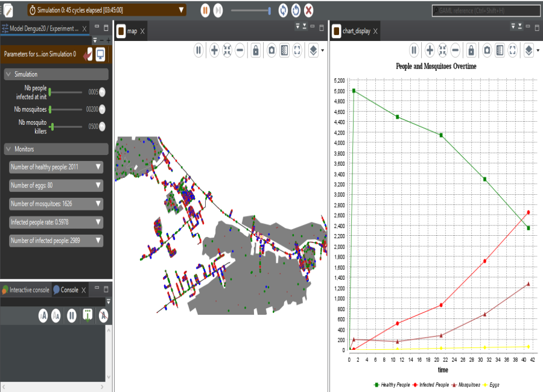Toggle pause on the chart display
The width and height of the screenshot is (543, 392).
414,51
